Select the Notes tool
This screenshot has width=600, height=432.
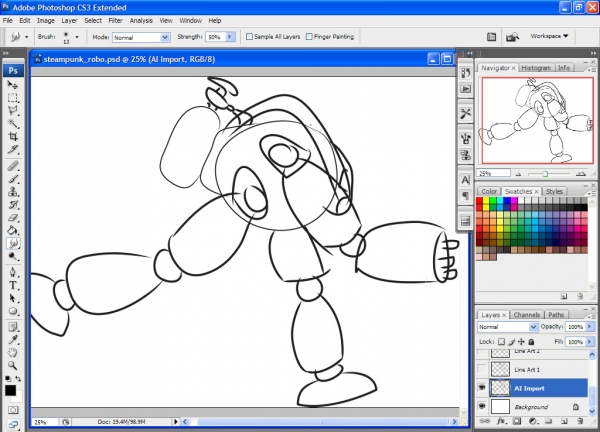[13, 327]
